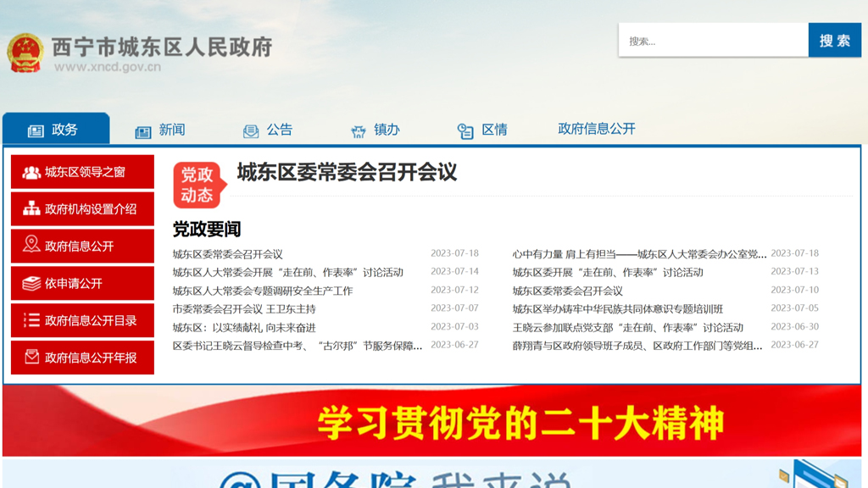The width and height of the screenshot is (868, 488).
Task: Open headline 城东区委常委会召开会议
Action: pyautogui.click(x=347, y=173)
